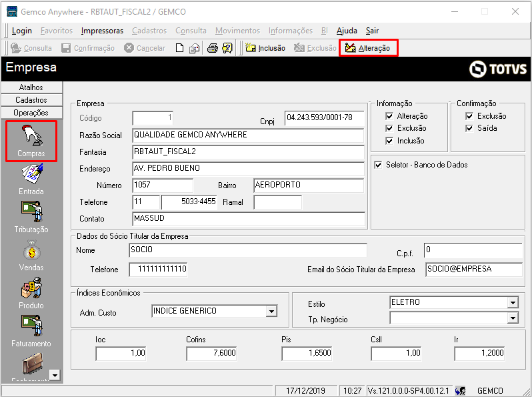The width and height of the screenshot is (532, 397).
Task: Click the Bairro field
Action: 309,185
